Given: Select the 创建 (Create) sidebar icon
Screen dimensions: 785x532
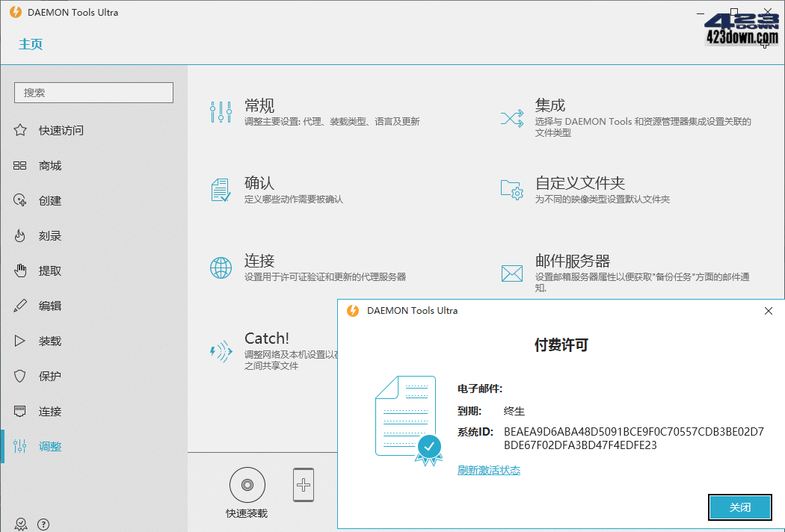Looking at the screenshot, I should (x=20, y=200).
